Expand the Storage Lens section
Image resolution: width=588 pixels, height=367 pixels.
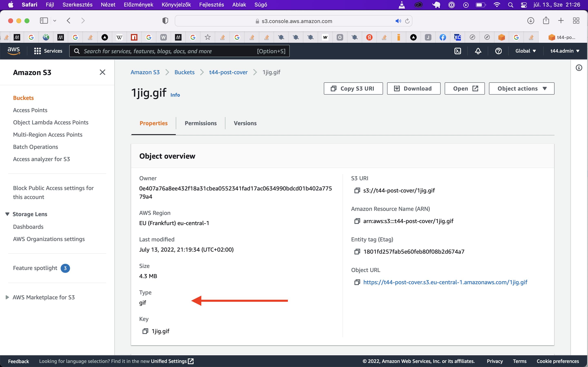point(7,214)
